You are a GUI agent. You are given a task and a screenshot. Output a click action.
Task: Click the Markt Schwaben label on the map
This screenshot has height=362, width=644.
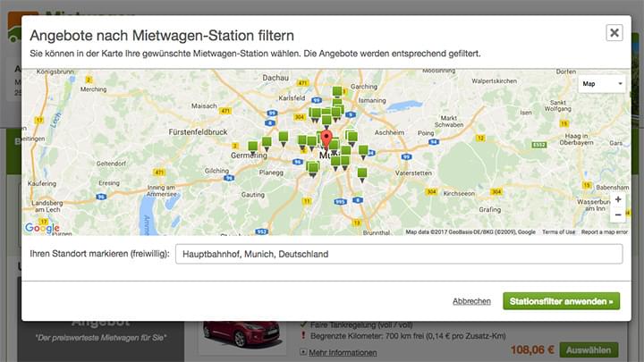click(x=449, y=121)
